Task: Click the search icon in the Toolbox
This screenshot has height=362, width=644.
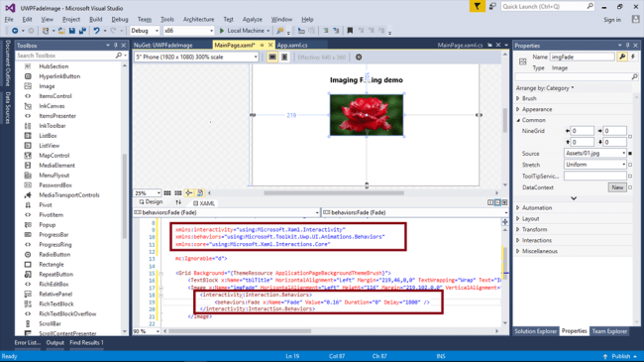Action: point(119,56)
